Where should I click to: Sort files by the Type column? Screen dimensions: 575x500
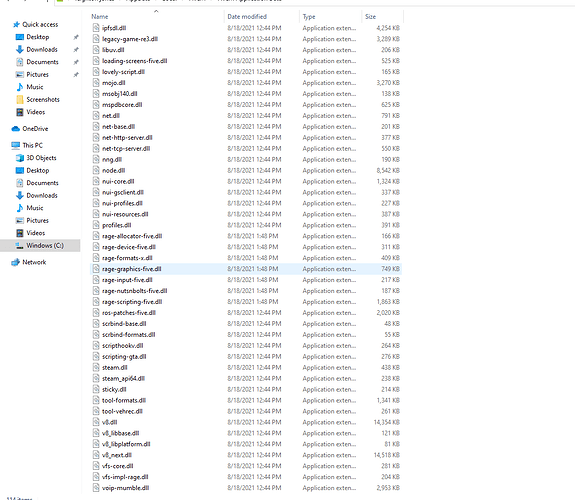tap(309, 17)
